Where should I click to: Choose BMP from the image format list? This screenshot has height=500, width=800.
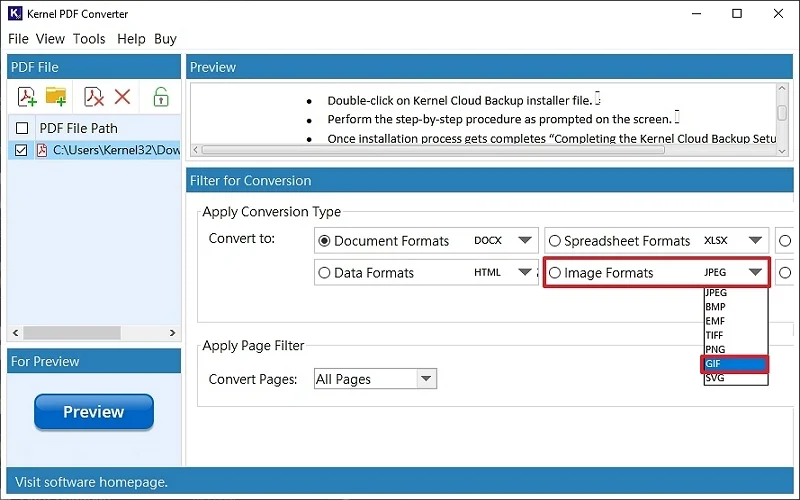[x=736, y=307]
